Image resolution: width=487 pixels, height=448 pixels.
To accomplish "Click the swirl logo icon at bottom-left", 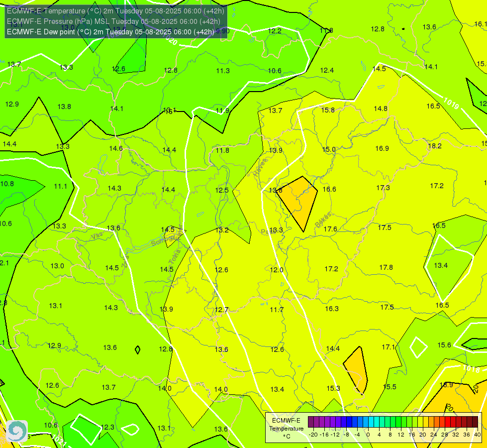I will 17,431.
